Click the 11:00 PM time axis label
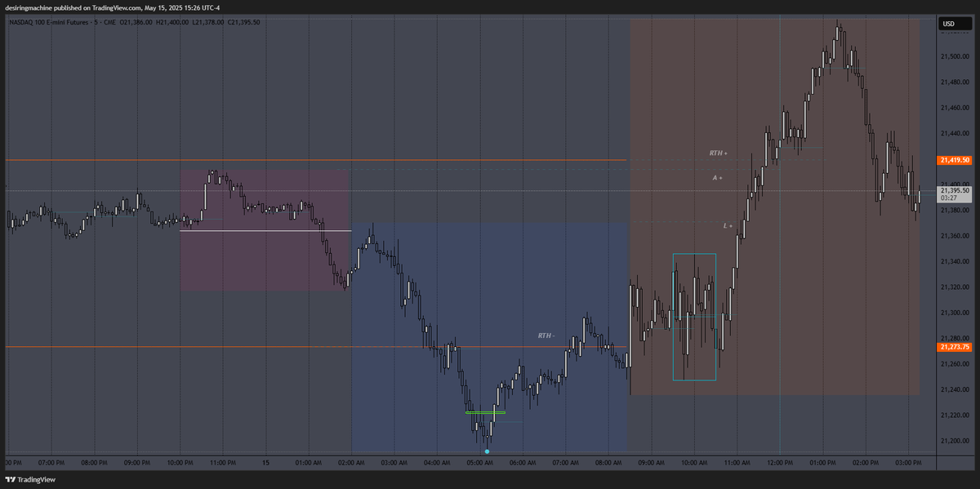This screenshot has height=489, width=980. (223, 462)
